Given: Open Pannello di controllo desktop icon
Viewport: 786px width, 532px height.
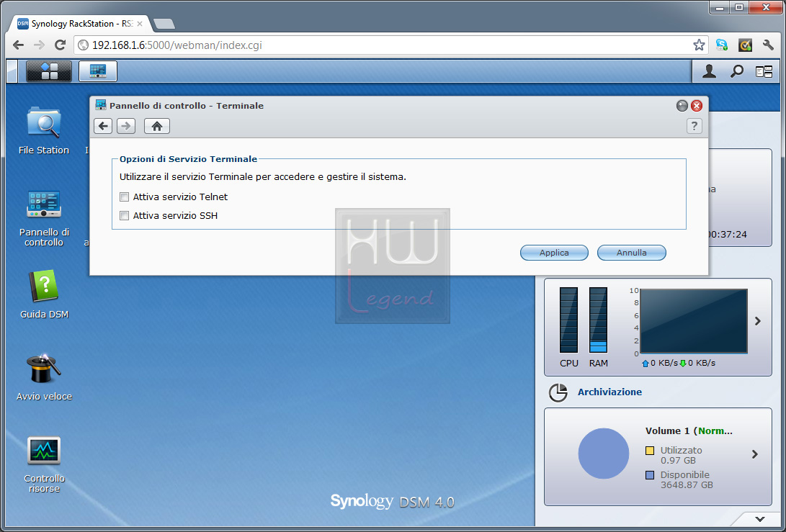Looking at the screenshot, I should point(44,218).
